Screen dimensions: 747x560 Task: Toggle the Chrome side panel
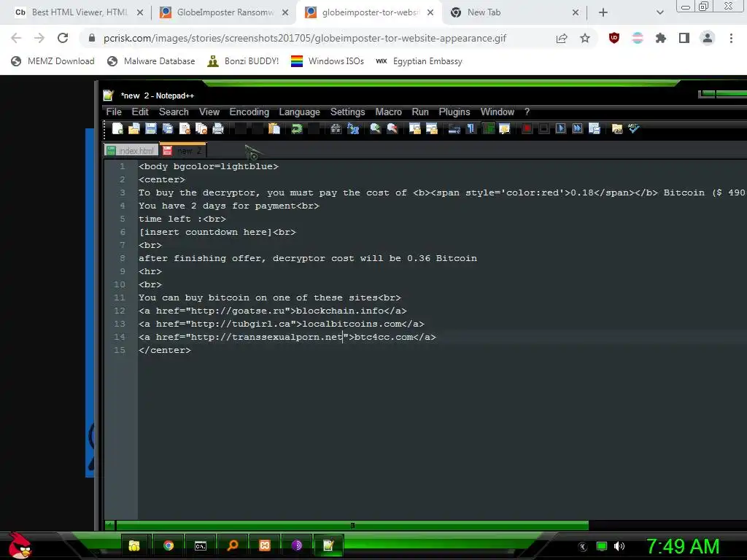click(x=684, y=38)
